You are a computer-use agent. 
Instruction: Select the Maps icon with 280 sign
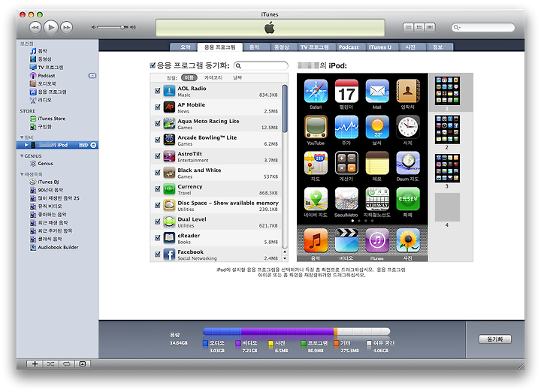pos(316,163)
